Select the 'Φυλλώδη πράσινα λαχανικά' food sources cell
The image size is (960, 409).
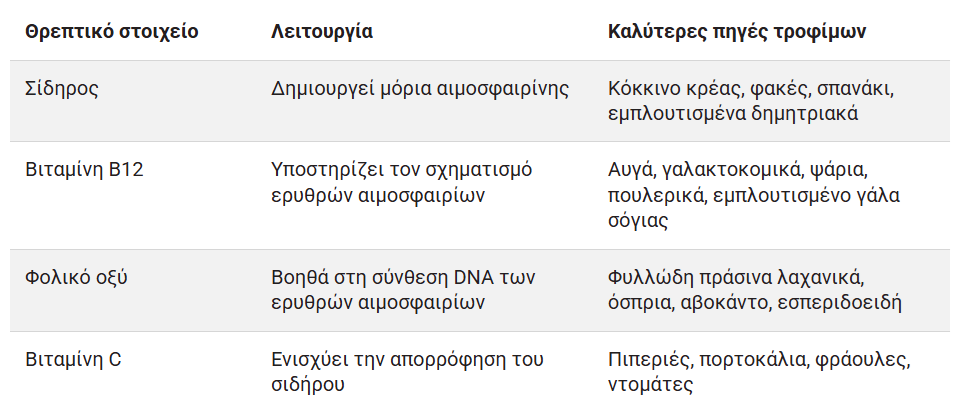[755, 289]
